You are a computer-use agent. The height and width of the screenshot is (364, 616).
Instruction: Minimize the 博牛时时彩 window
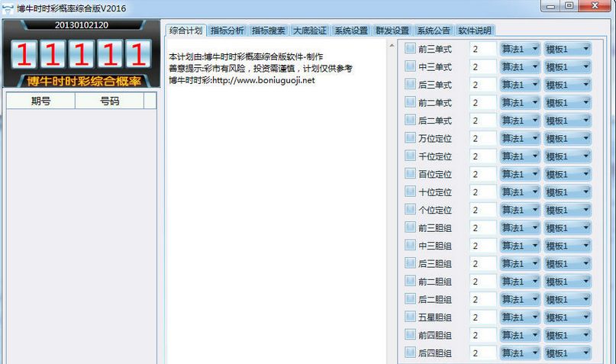(551, 6)
